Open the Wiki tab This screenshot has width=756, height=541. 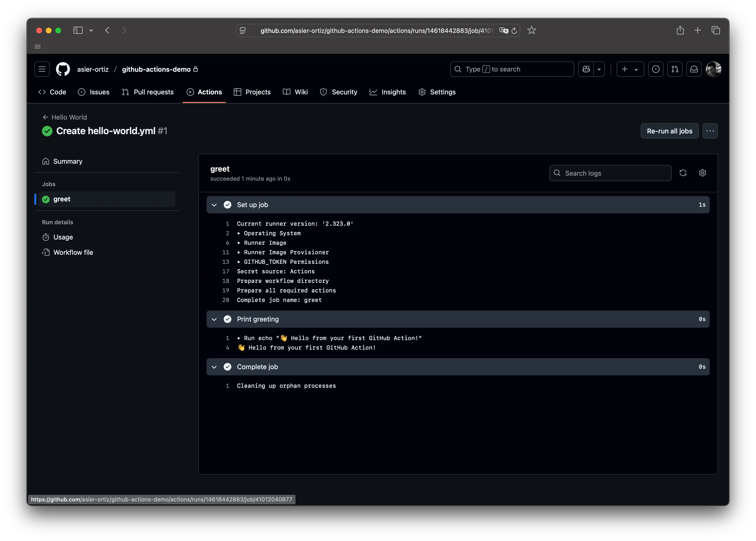click(x=295, y=92)
